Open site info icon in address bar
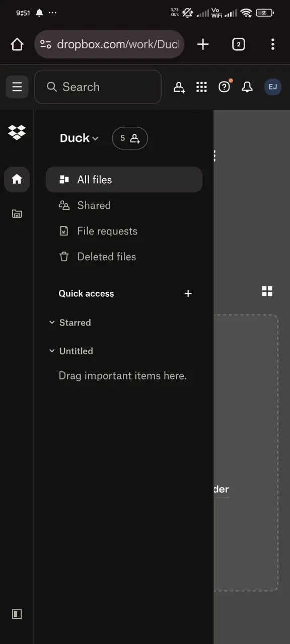Image resolution: width=290 pixels, height=644 pixels. 46,44
